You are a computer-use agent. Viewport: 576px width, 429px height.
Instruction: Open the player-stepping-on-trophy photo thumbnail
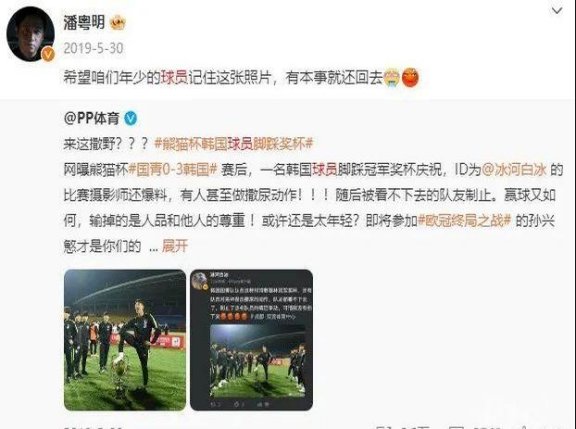pos(125,340)
